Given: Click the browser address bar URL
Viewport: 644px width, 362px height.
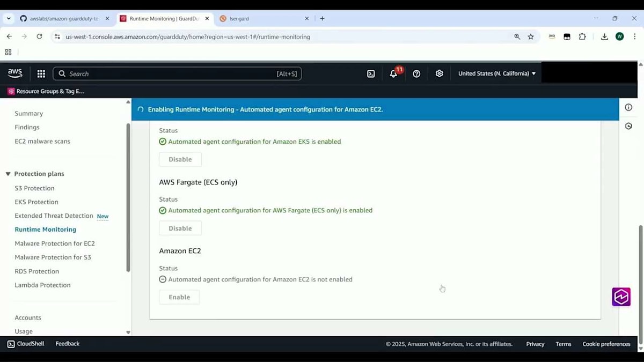Looking at the screenshot, I should [x=188, y=36].
